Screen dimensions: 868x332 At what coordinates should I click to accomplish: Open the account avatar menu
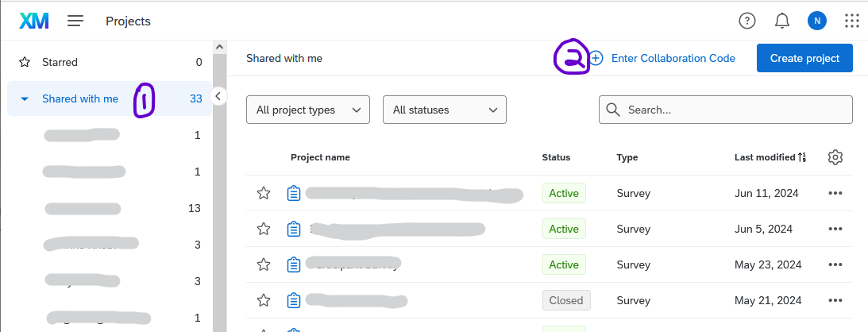(816, 21)
